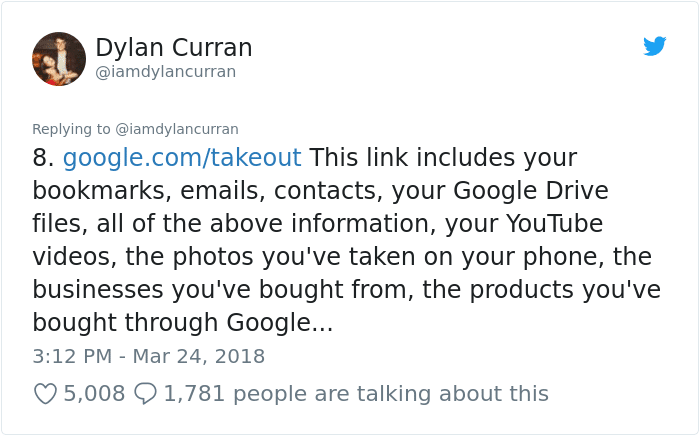Click the 5,008 likes count
700x436 pixels.
tap(94, 394)
